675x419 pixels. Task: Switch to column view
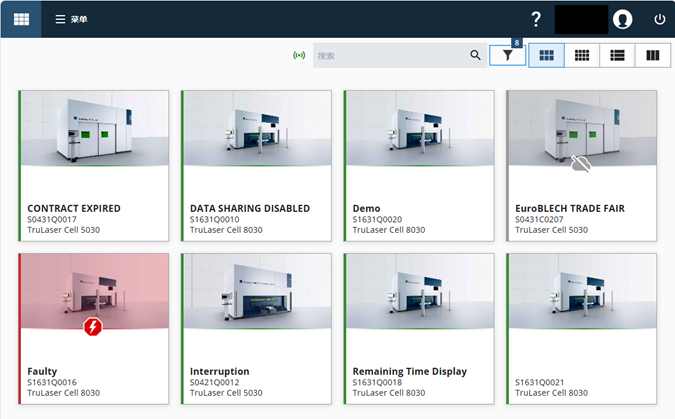pyautogui.click(x=653, y=56)
